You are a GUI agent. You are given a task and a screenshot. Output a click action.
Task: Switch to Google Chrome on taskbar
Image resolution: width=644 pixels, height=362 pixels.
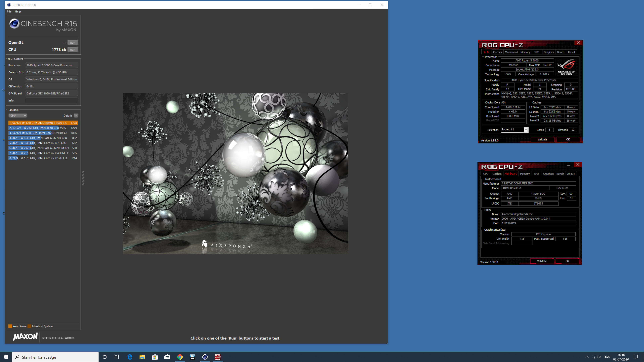[x=180, y=357]
